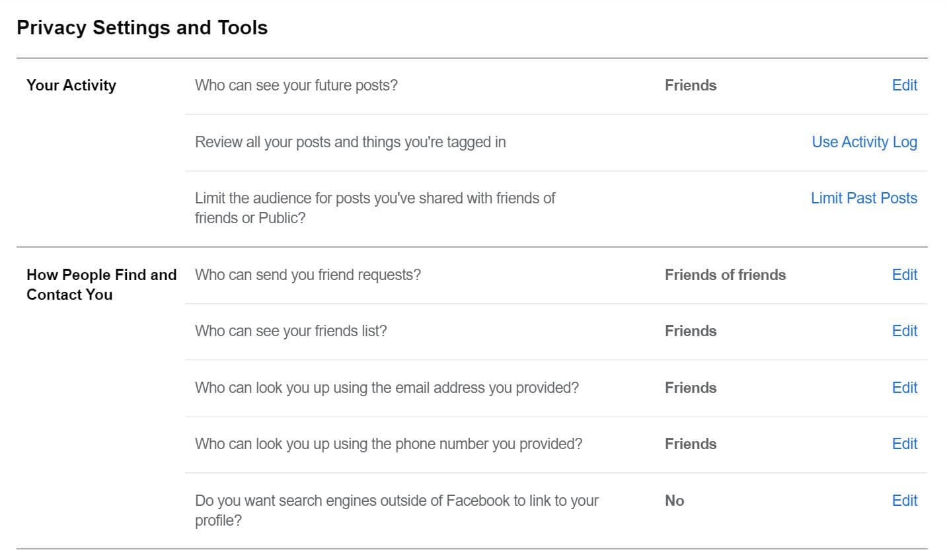Click the "No" value for search engines
Viewport: 947px width, 560px height.
click(674, 501)
